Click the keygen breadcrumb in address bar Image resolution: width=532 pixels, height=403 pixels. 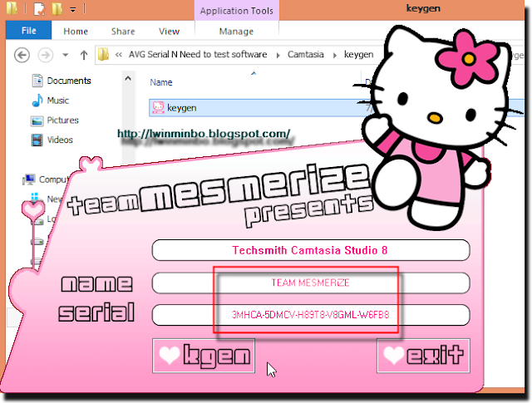coord(358,54)
